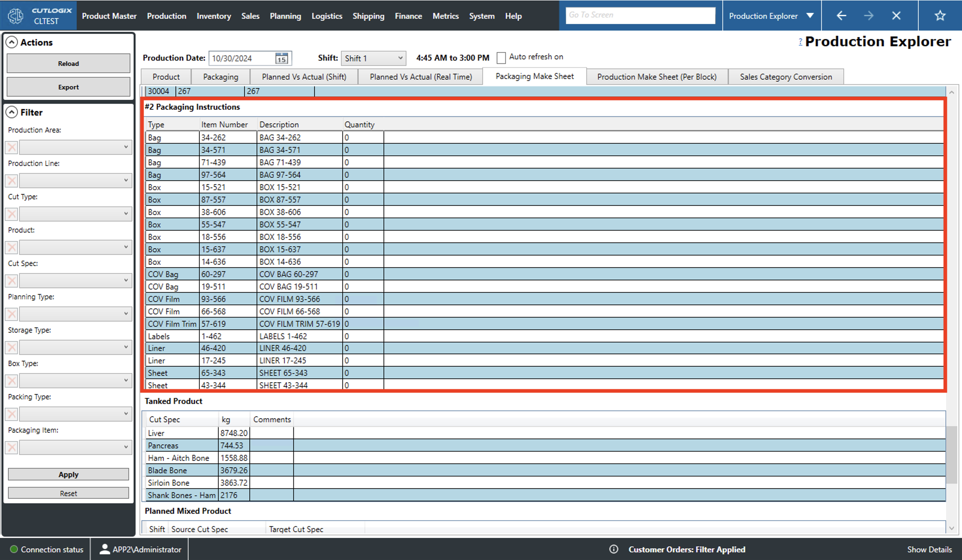Open the Inventory menu
The width and height of the screenshot is (962, 560).
(213, 16)
